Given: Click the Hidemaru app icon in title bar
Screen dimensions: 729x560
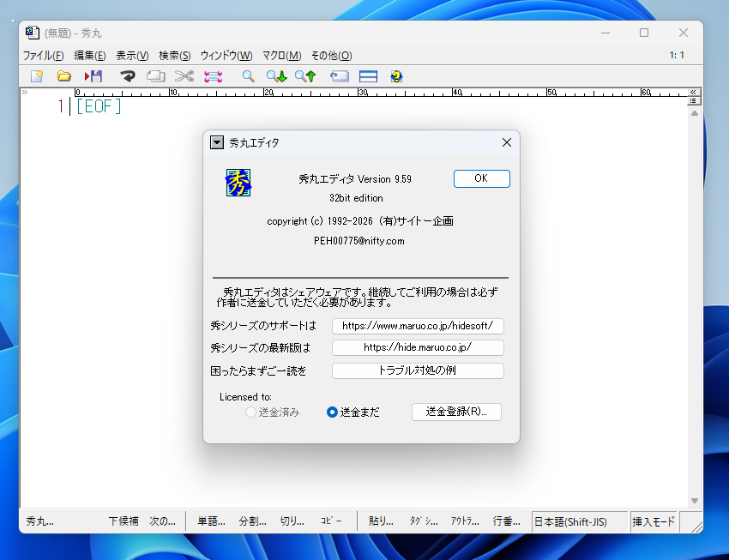Looking at the screenshot, I should click(32, 33).
